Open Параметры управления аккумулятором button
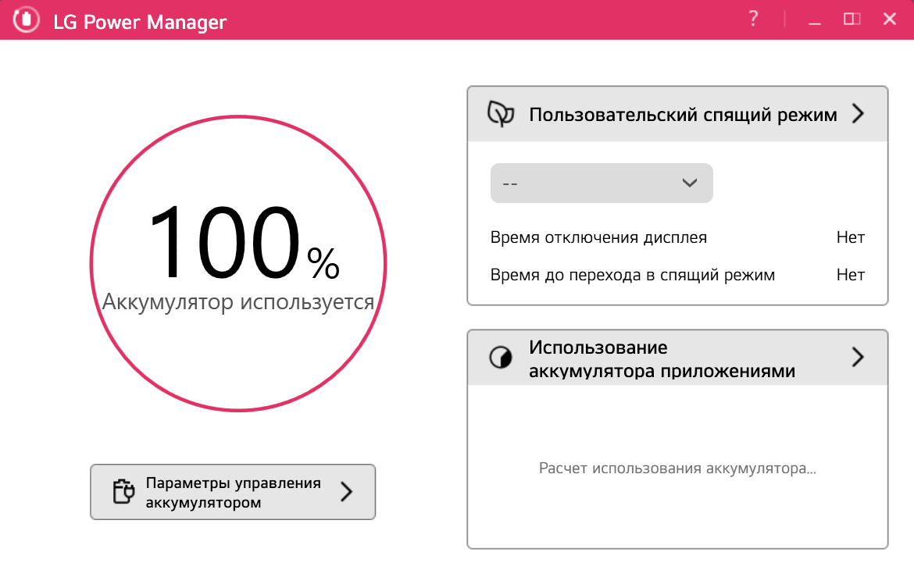This screenshot has width=914, height=588. (x=233, y=492)
